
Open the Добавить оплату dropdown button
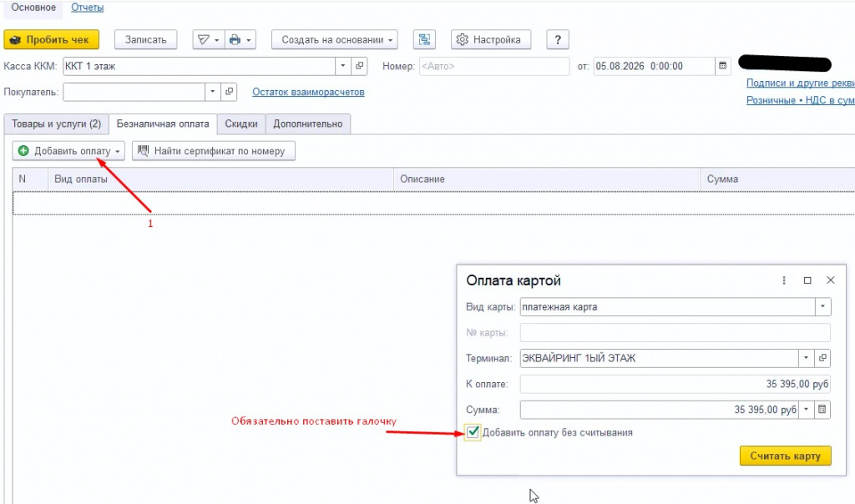pyautogui.click(x=68, y=151)
